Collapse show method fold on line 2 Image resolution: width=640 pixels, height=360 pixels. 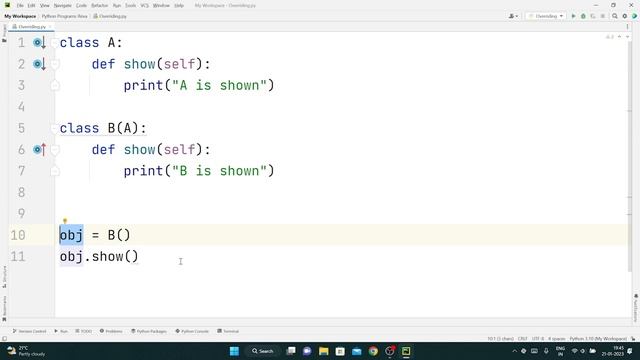(x=55, y=64)
